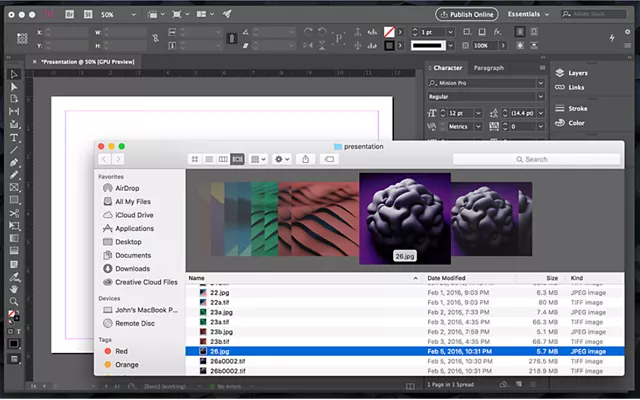640x400 pixels.
Task: Click the Publish Online button
Action: click(465, 15)
